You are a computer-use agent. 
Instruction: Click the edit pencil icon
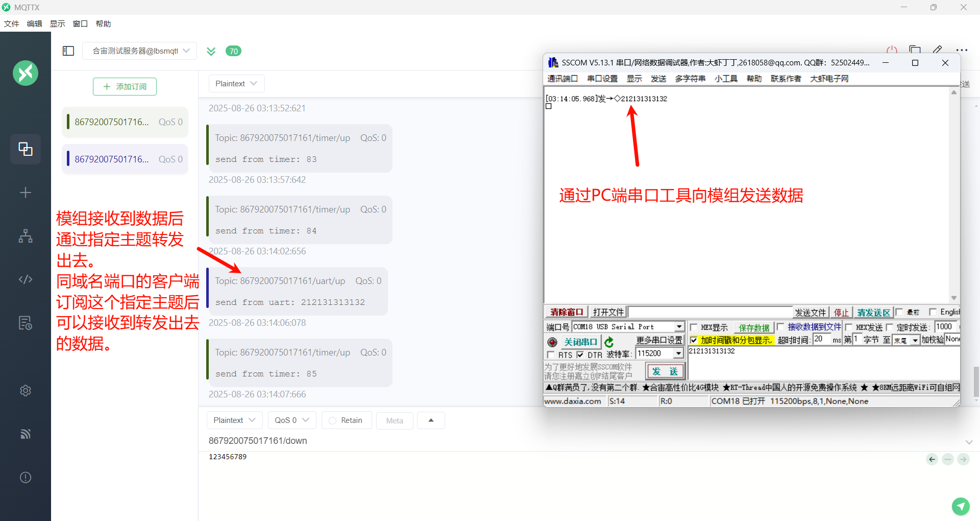point(937,50)
